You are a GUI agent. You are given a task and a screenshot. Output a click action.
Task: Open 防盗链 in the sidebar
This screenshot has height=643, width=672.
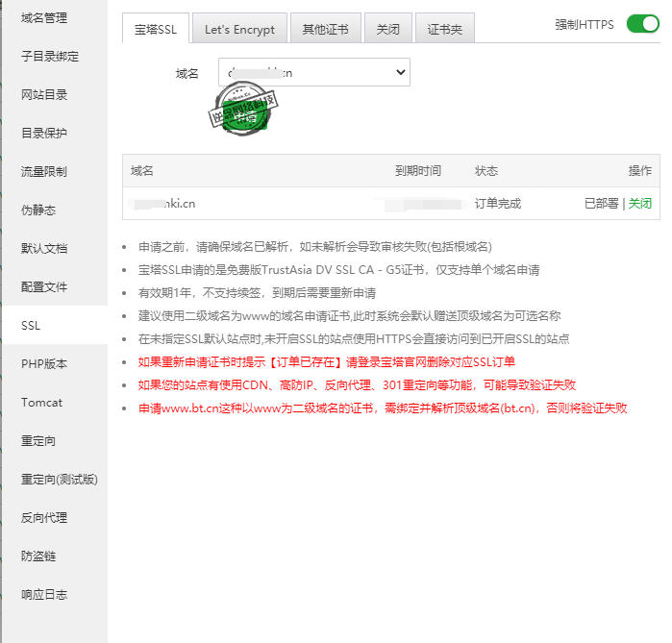coord(38,556)
